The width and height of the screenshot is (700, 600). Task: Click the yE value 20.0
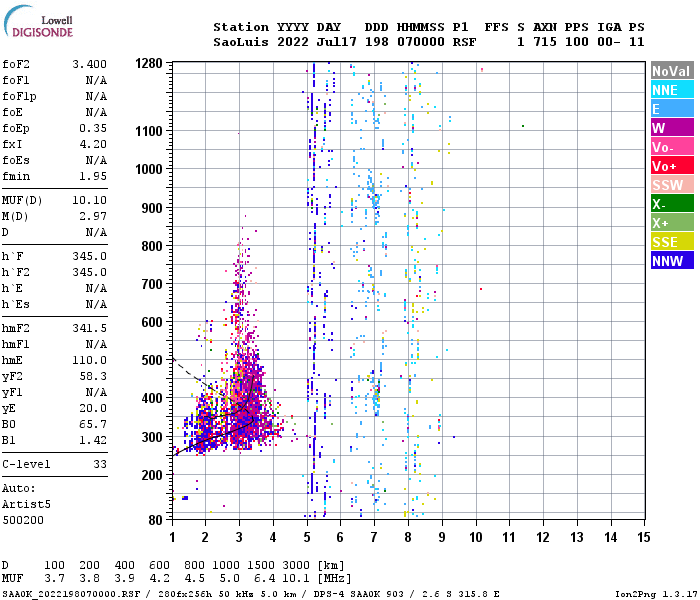pyautogui.click(x=93, y=408)
